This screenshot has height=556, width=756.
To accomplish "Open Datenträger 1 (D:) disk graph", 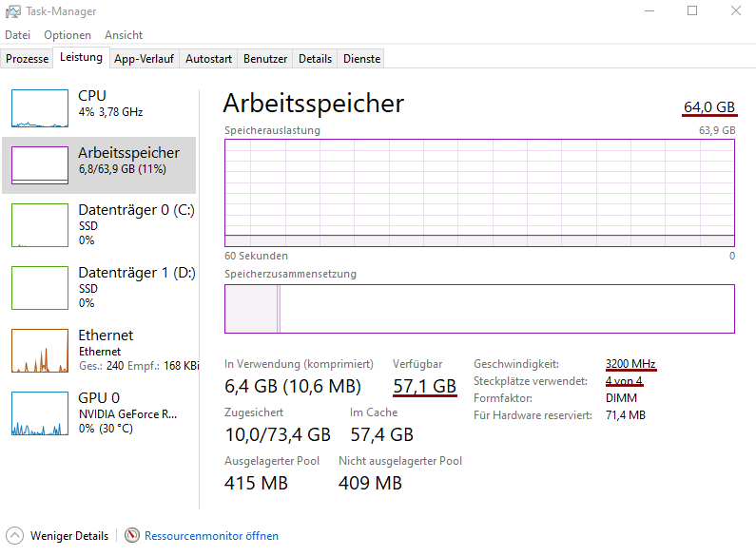I will point(40,287).
